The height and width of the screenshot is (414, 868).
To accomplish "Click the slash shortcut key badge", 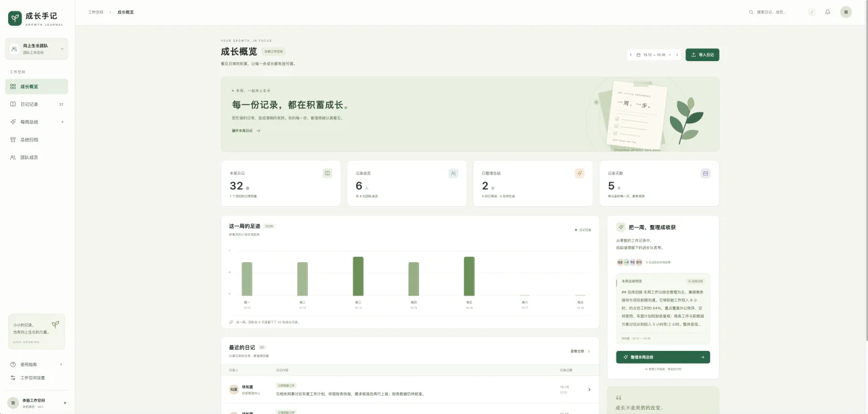I will pos(812,12).
